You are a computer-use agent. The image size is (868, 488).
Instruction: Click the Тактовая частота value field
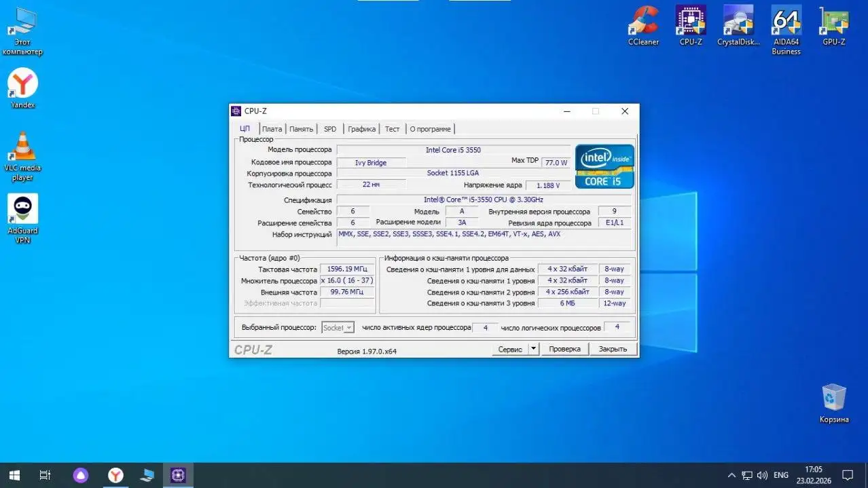[347, 269]
